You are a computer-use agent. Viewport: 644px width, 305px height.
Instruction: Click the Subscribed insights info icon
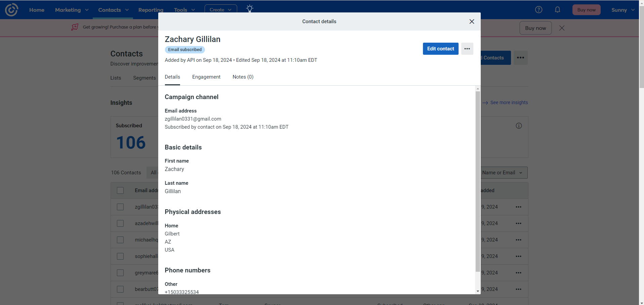(x=519, y=126)
